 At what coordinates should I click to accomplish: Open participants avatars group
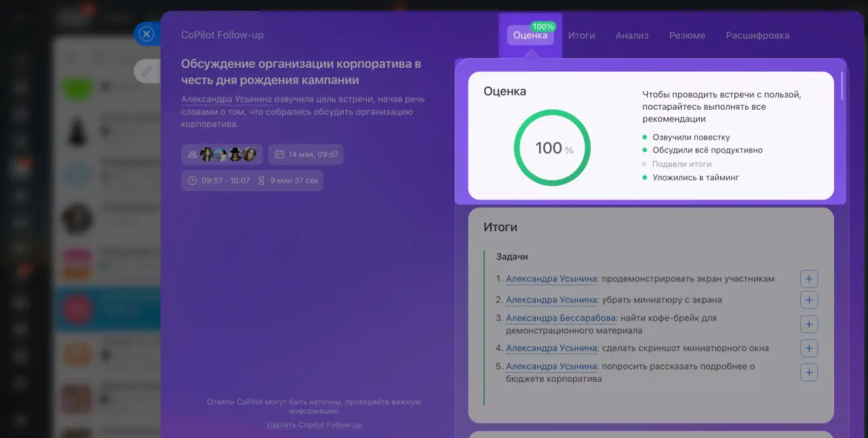pos(222,155)
